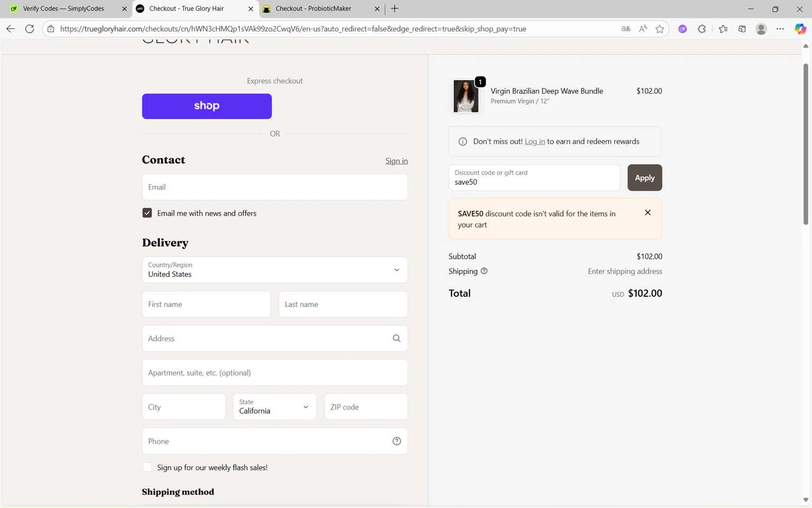Go back to the previous page
The image size is (812, 508).
click(10, 29)
